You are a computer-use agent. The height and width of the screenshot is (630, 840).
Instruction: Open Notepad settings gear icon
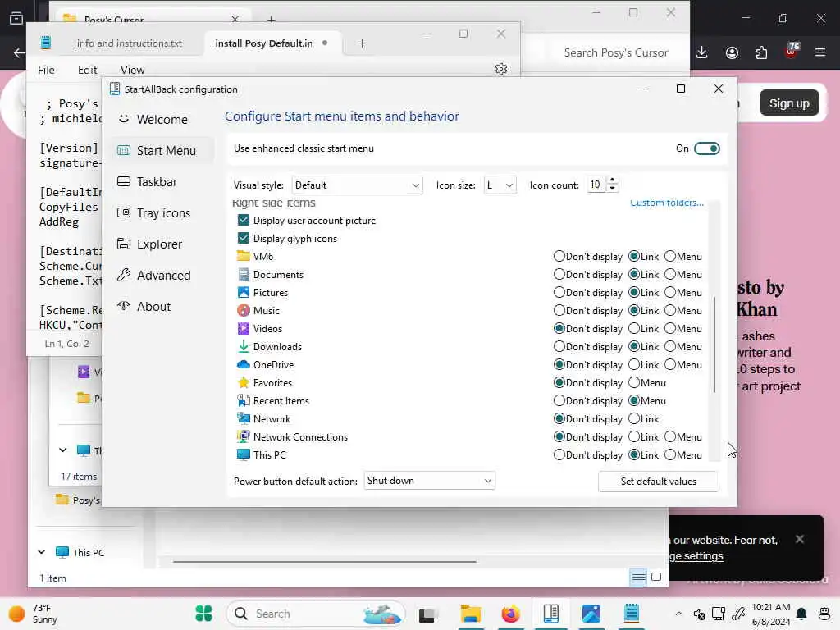coord(501,69)
